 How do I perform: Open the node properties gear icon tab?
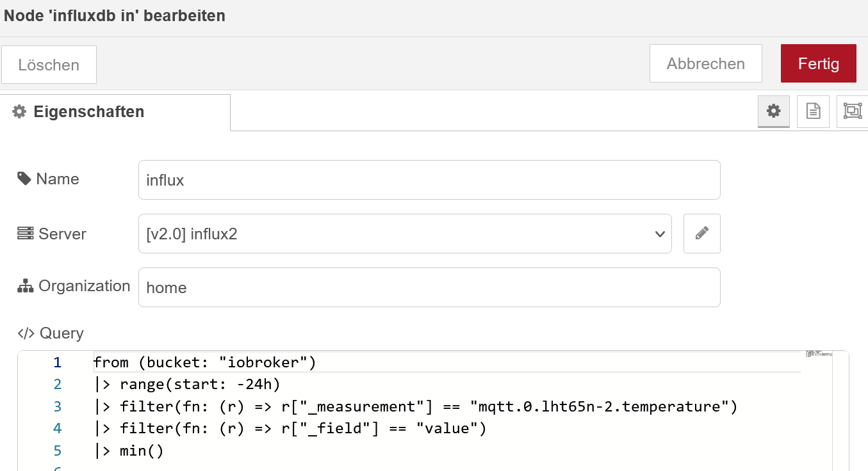(x=774, y=111)
